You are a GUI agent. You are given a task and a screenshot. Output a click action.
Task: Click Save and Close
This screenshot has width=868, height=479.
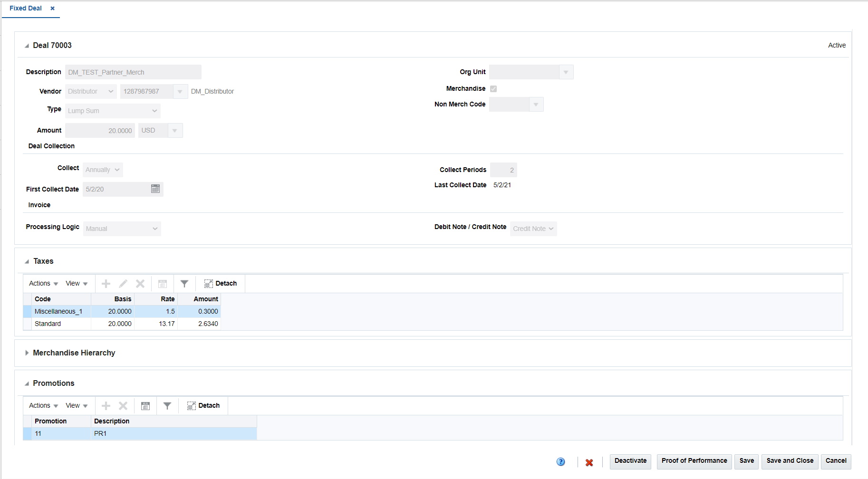(x=789, y=460)
